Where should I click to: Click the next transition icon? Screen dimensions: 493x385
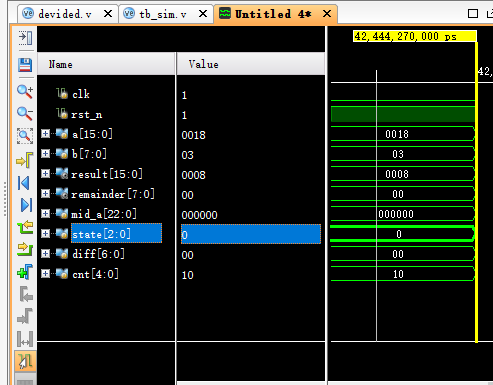pos(25,249)
